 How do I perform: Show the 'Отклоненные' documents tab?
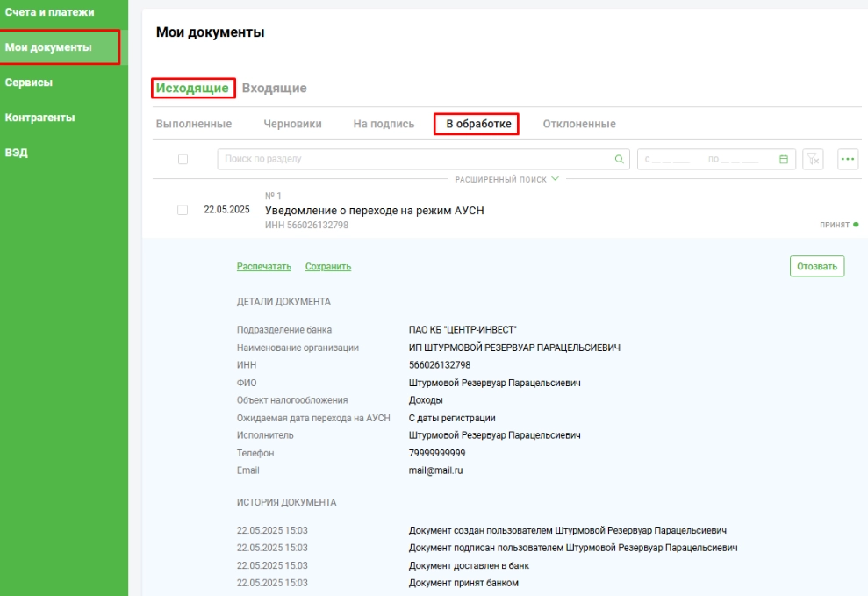[579, 125]
